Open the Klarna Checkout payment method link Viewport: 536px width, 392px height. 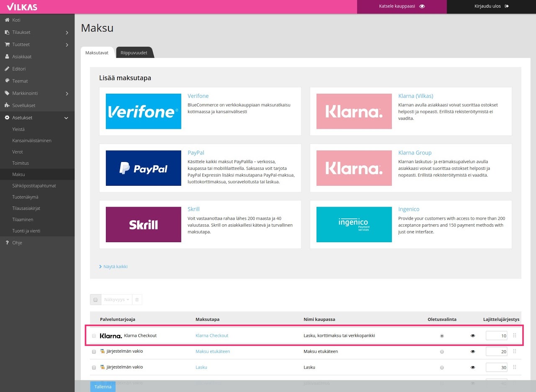pyautogui.click(x=212, y=336)
